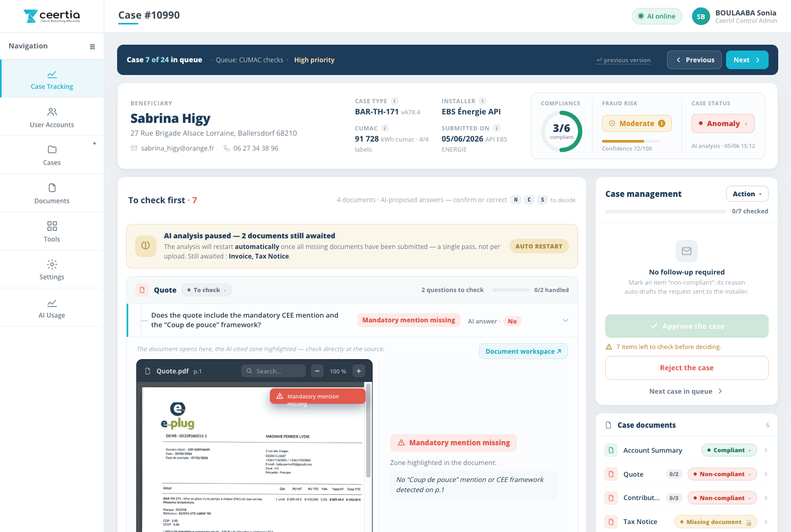Click the AI online status badge
Screen dimensions: 791x532
(x=657, y=16)
